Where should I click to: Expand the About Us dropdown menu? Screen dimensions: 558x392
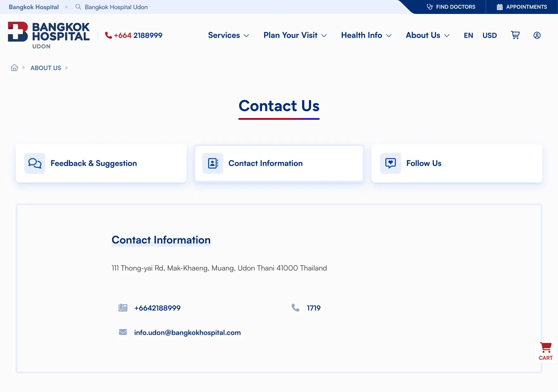(x=428, y=35)
